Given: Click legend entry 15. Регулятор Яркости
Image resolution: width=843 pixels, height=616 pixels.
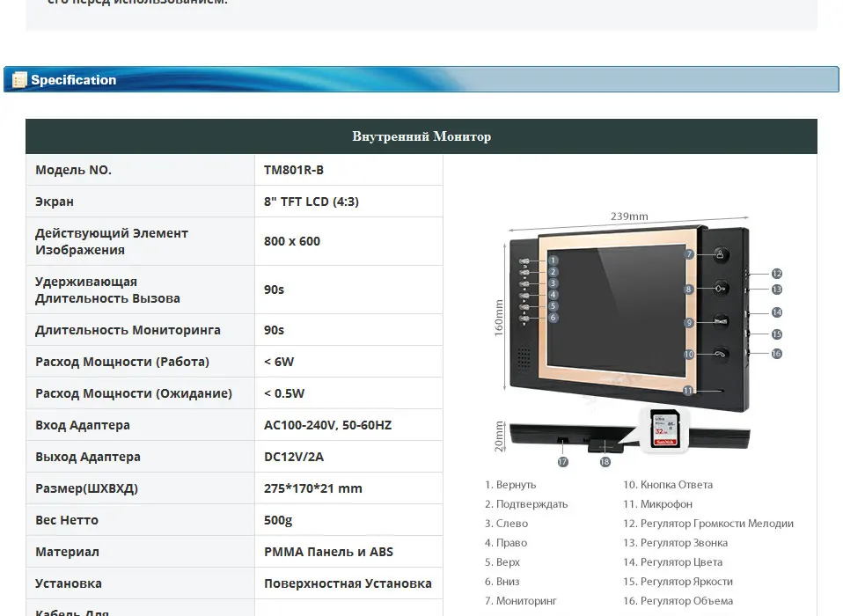Looking at the screenshot, I should [x=678, y=582].
